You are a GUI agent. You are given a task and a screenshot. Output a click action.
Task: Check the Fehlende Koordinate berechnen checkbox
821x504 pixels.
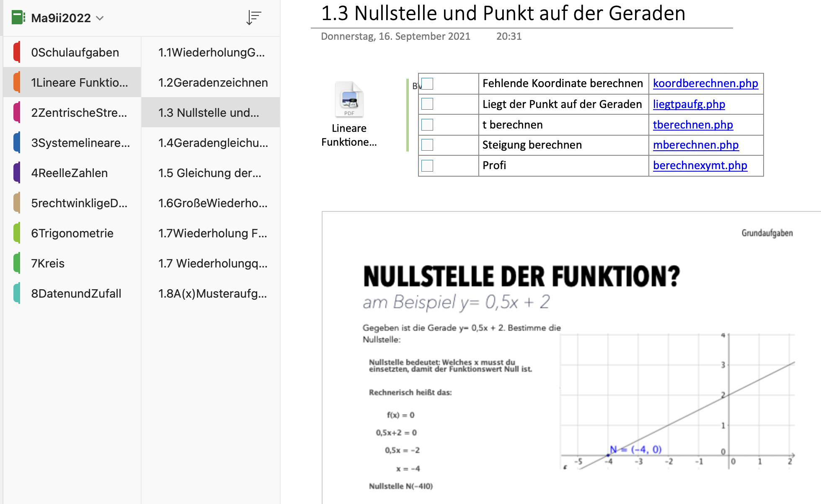(427, 84)
